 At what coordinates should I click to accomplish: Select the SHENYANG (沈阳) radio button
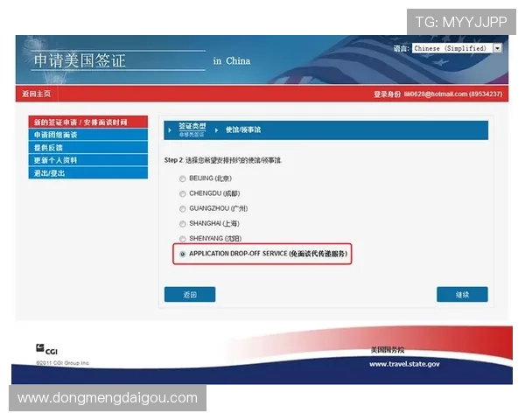[183, 239]
